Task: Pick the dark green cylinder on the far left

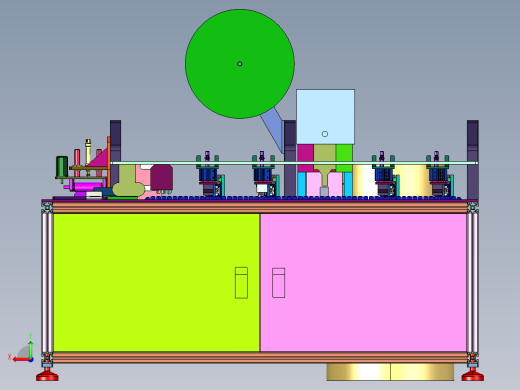Action: point(62,166)
